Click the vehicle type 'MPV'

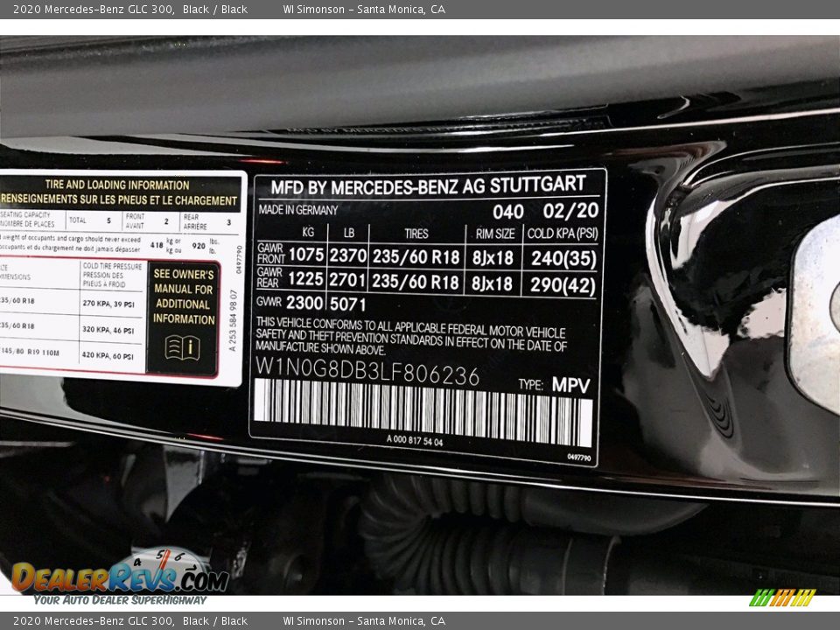click(571, 385)
